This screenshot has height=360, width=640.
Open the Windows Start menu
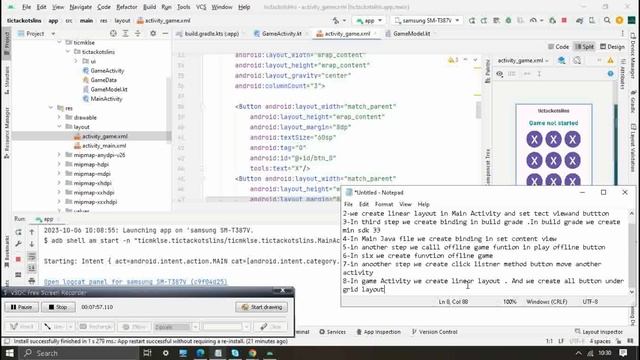coord(9,353)
